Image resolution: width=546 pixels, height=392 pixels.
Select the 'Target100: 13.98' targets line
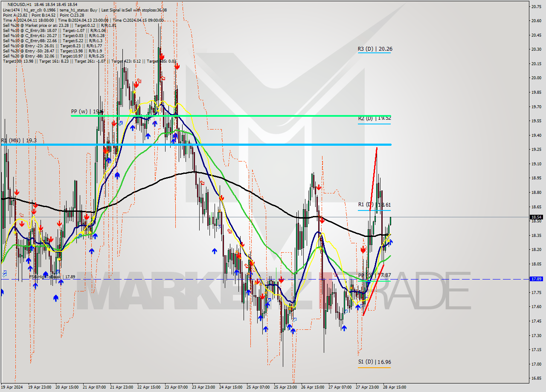pos(89,61)
